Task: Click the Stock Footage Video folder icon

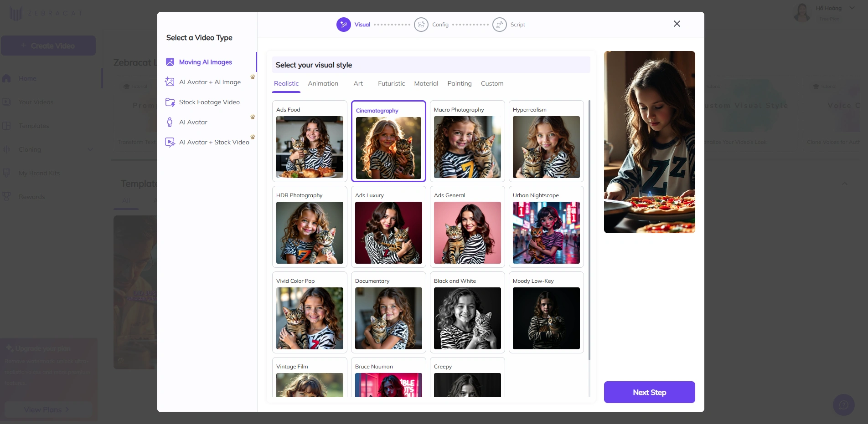Action: pyautogui.click(x=170, y=102)
